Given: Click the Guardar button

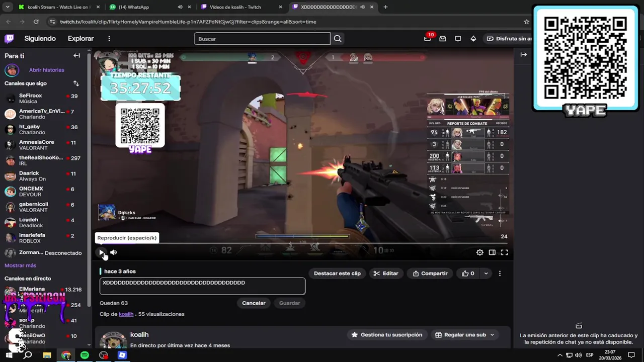Looking at the screenshot, I should point(289,303).
